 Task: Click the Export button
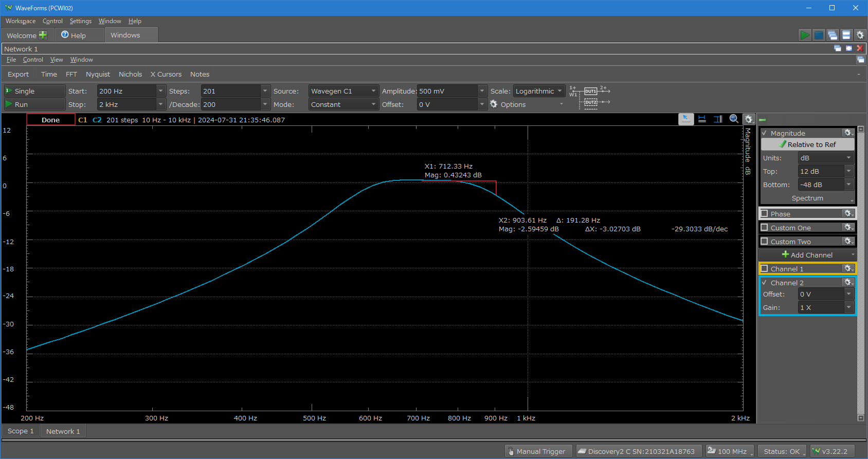(x=18, y=74)
